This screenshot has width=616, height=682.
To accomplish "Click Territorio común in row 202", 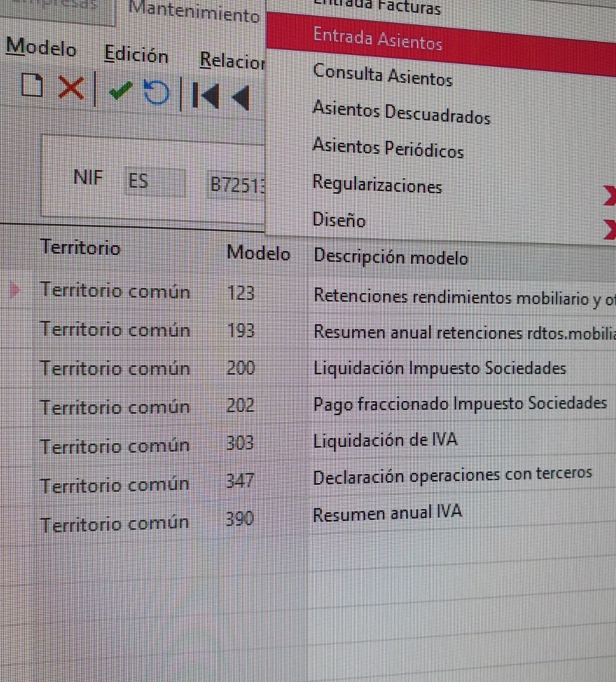I will pyautogui.click(x=115, y=407).
